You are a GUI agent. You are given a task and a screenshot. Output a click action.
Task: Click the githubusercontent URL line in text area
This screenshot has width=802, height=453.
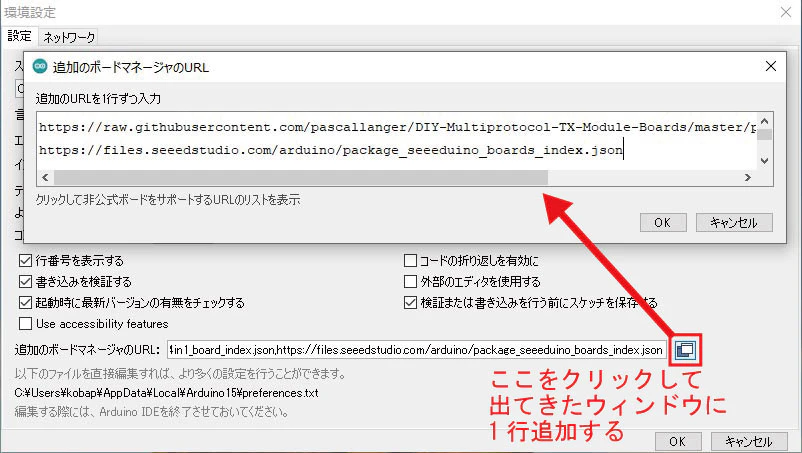click(397, 127)
